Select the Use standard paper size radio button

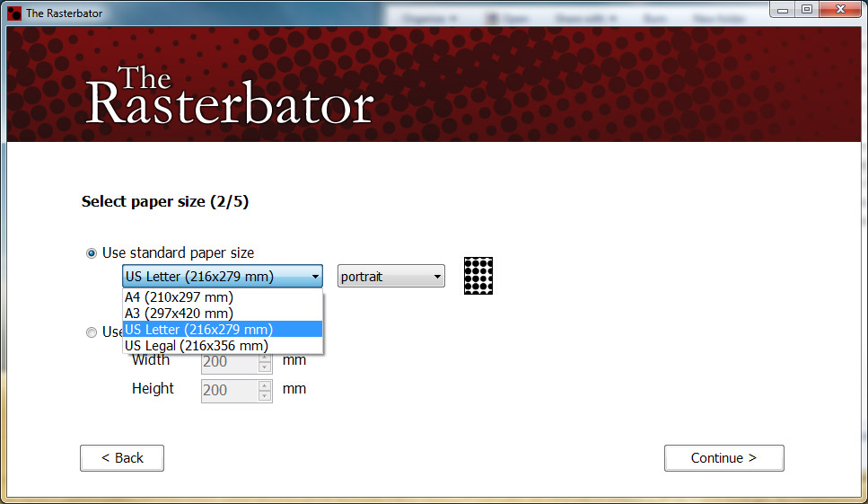click(92, 253)
